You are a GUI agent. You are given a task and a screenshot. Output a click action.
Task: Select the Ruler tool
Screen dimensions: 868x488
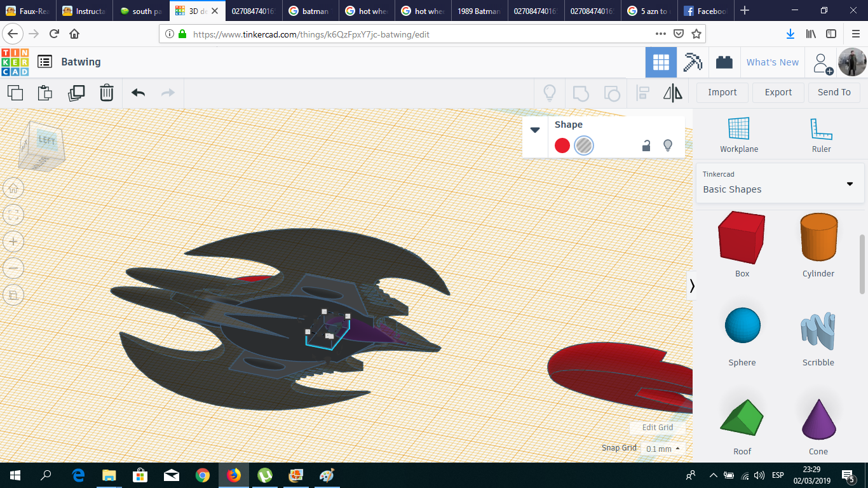(x=821, y=135)
